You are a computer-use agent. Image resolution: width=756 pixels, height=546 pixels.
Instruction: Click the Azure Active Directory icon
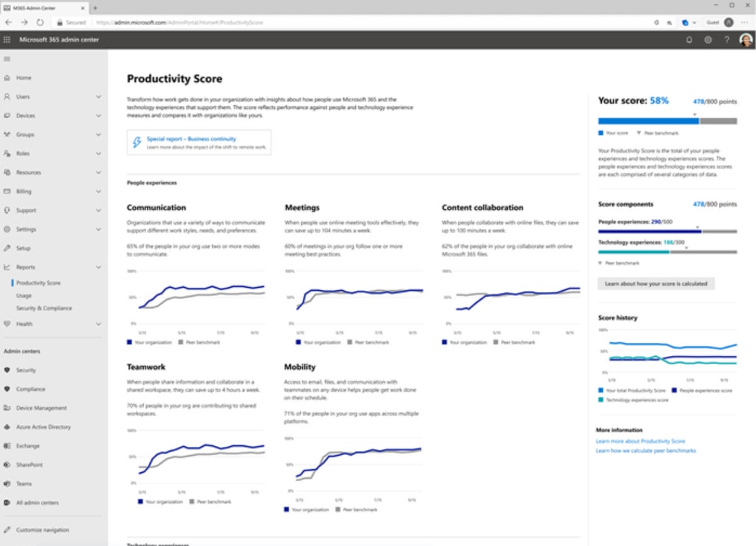click(7, 427)
